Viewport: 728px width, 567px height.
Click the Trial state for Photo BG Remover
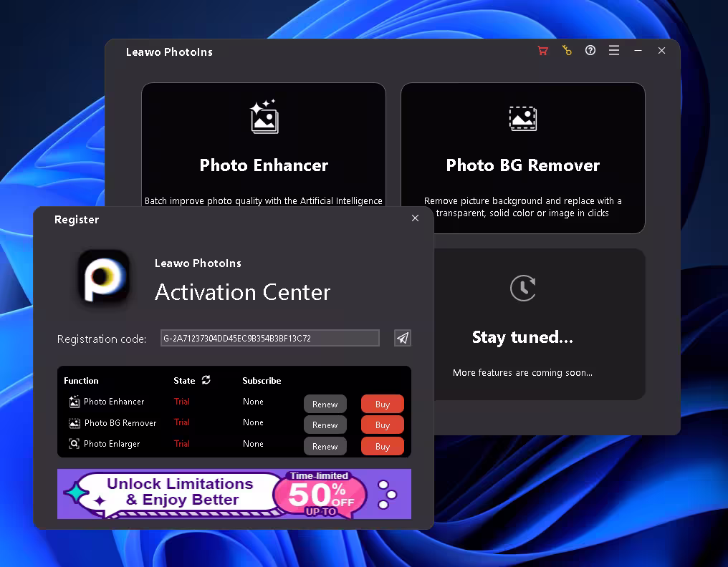(182, 422)
